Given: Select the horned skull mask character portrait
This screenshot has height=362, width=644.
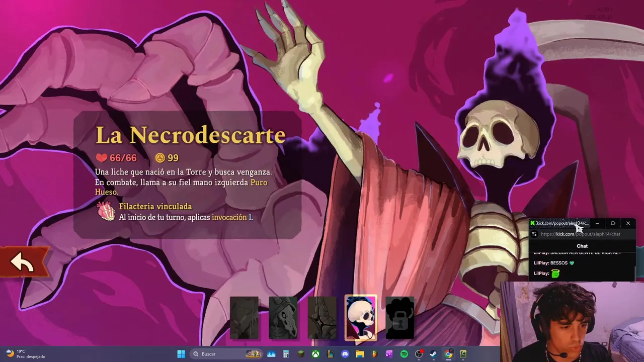Looking at the screenshot, I should click(x=283, y=318).
